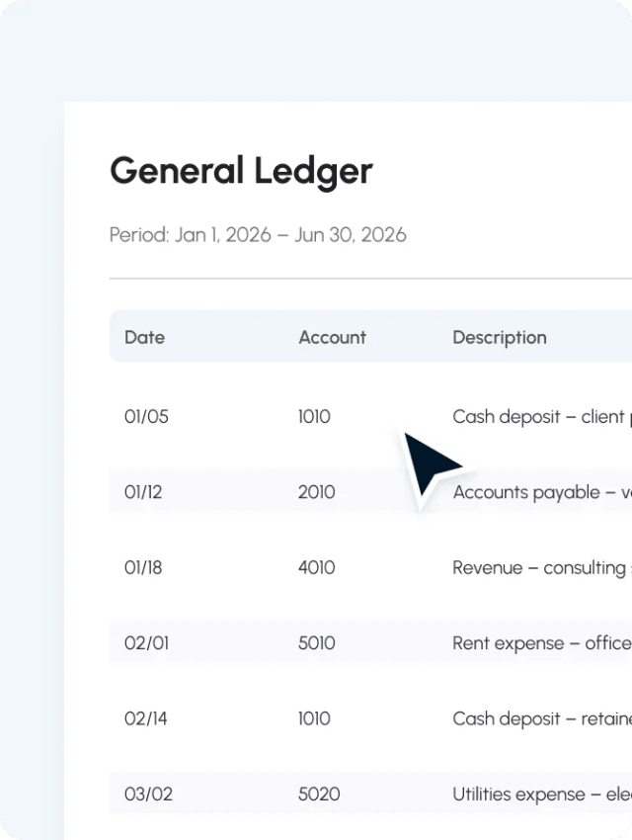Click the General Ledger page title
632x840 pixels.
point(241,172)
